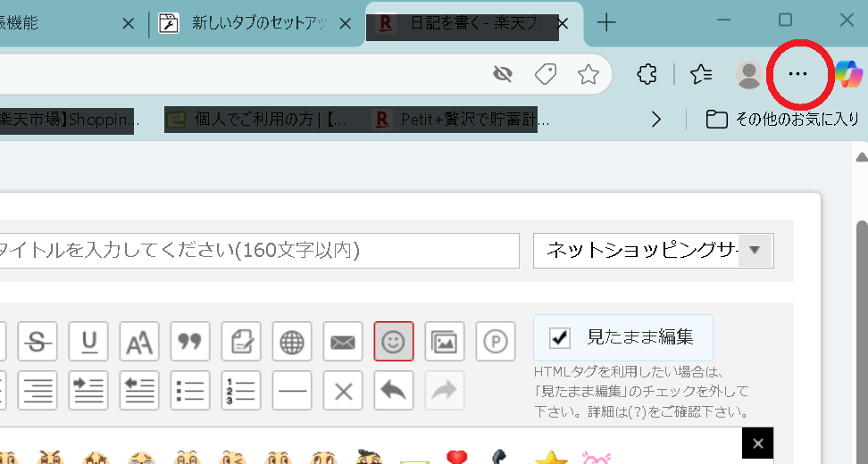Open the Settings and more ellipsis menu
Image resolution: width=868 pixels, height=464 pixels.
797,73
